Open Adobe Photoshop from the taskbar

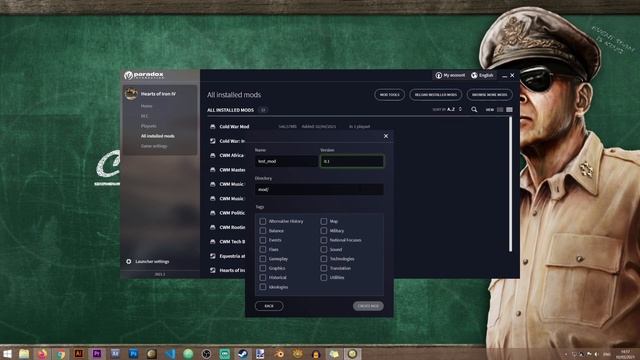tap(133, 354)
